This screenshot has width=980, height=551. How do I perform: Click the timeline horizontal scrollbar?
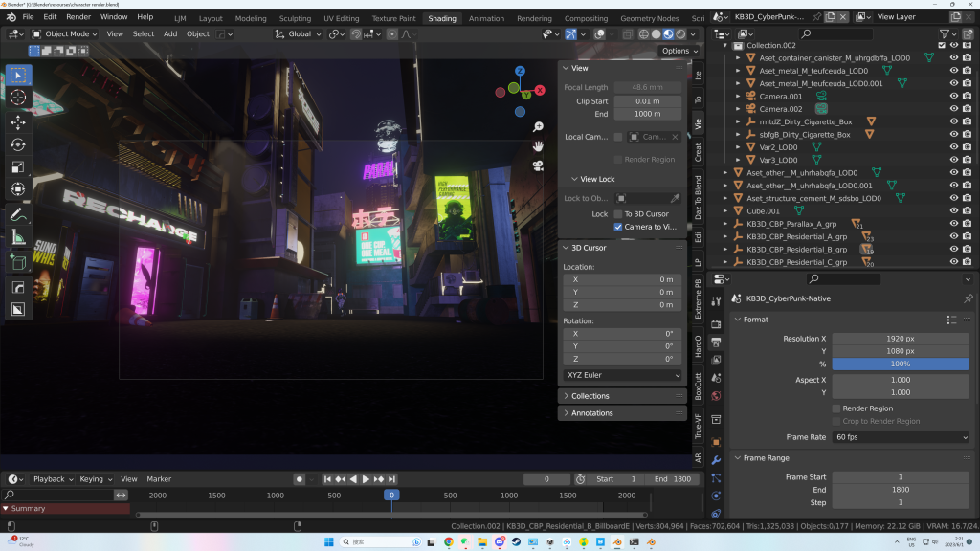[391, 515]
